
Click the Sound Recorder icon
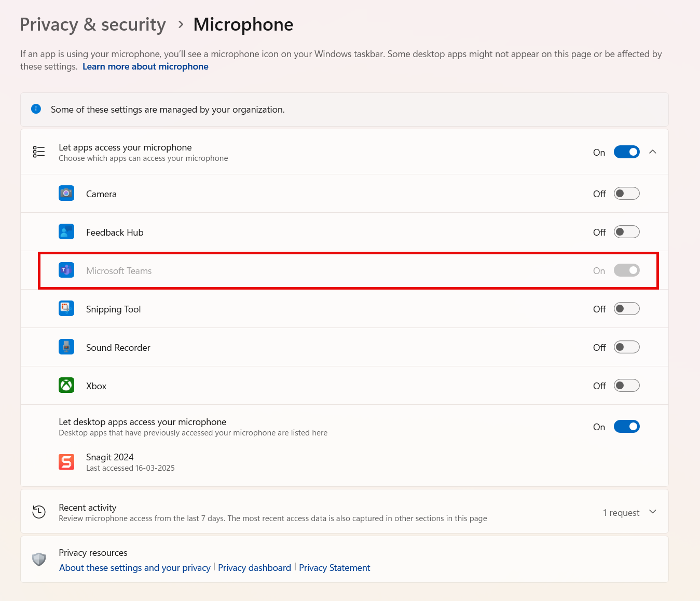[x=66, y=347]
